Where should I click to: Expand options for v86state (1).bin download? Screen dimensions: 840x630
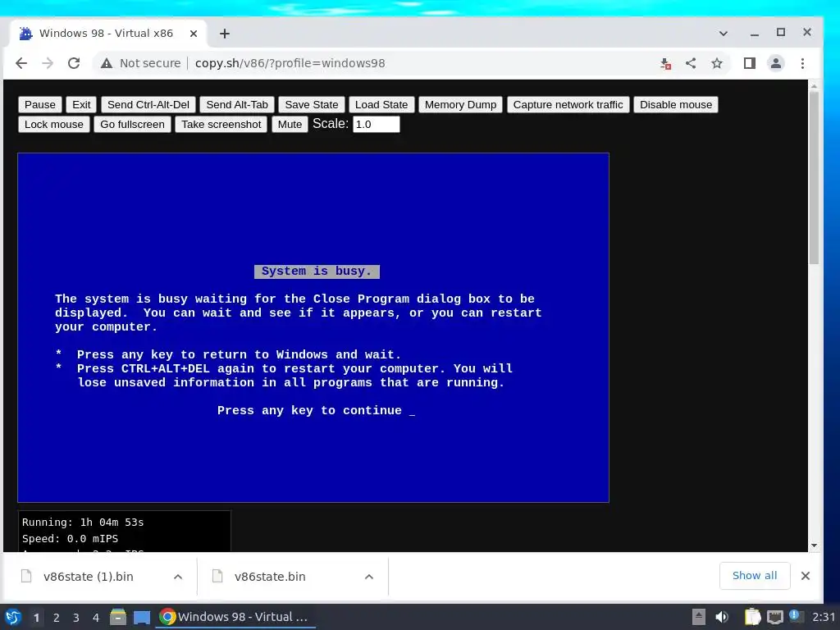tap(178, 577)
